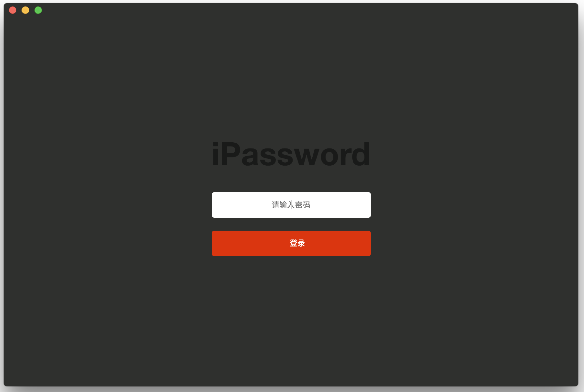Click the red 登录 button
The width and height of the screenshot is (584, 392).
(x=291, y=243)
